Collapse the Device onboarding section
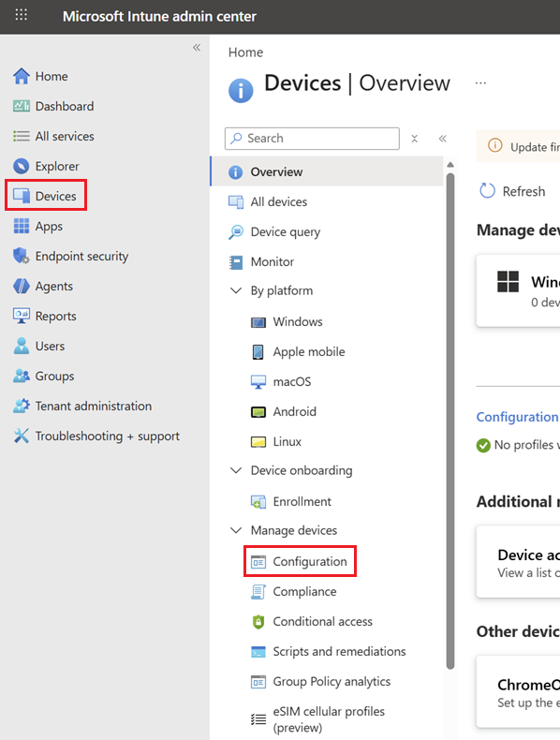 click(x=236, y=470)
